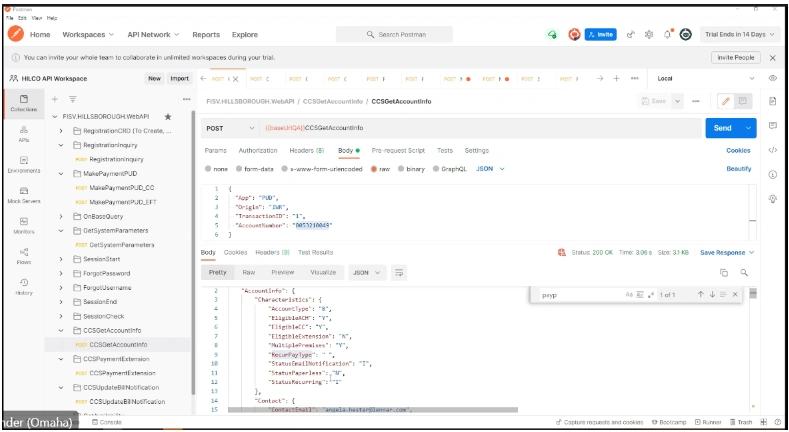
Task: Open the Local environment dropdown
Action: (x=706, y=78)
